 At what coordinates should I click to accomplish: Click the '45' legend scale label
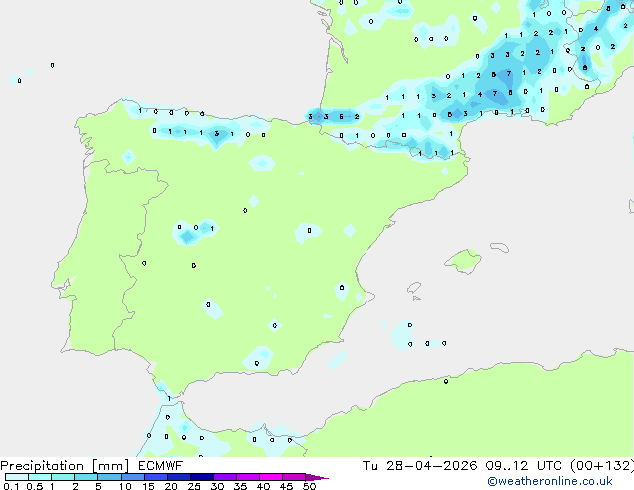(x=286, y=486)
